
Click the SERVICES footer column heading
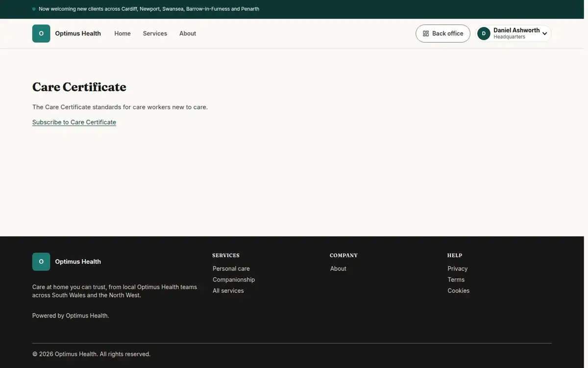[x=226, y=255]
